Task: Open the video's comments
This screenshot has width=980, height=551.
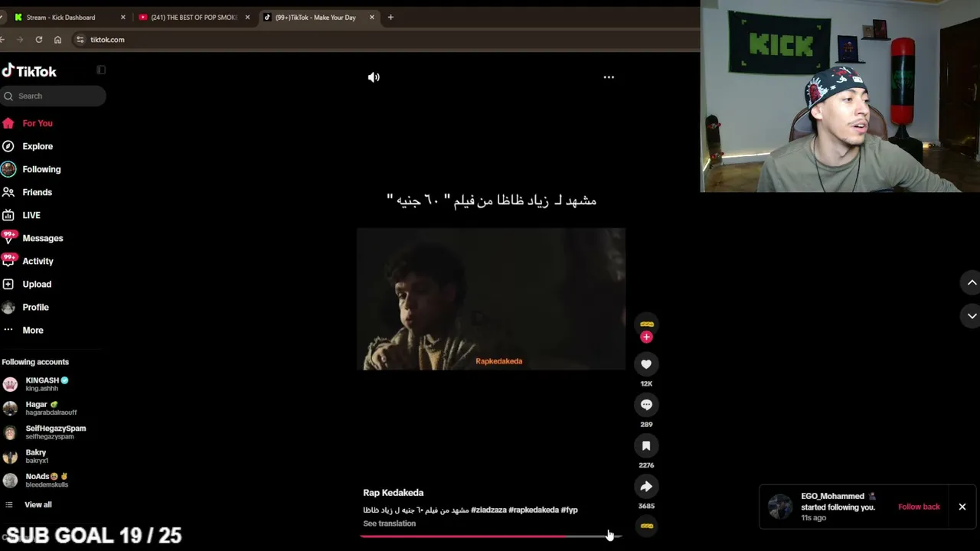Action: click(x=646, y=405)
